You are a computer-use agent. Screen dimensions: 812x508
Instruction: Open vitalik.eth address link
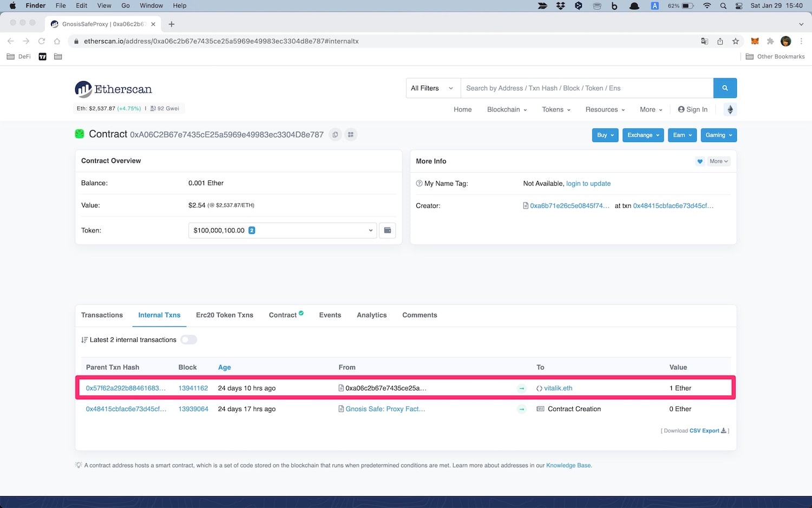(x=558, y=388)
